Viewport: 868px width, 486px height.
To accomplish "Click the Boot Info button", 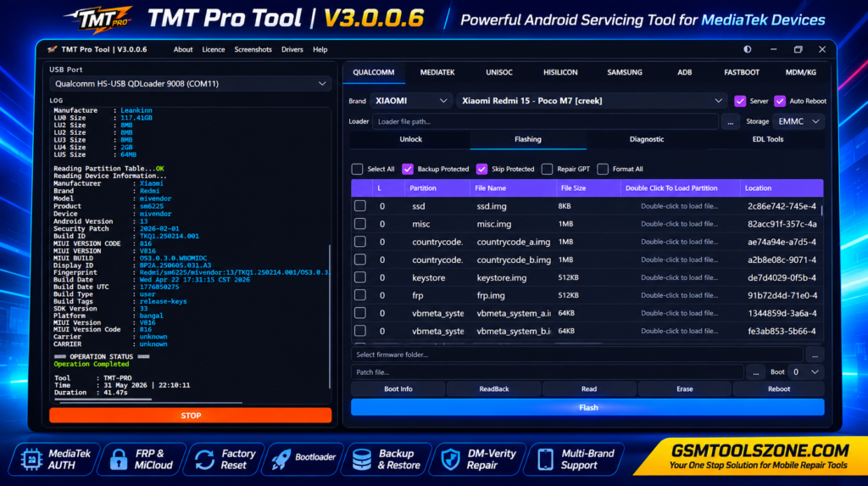I will [x=398, y=389].
